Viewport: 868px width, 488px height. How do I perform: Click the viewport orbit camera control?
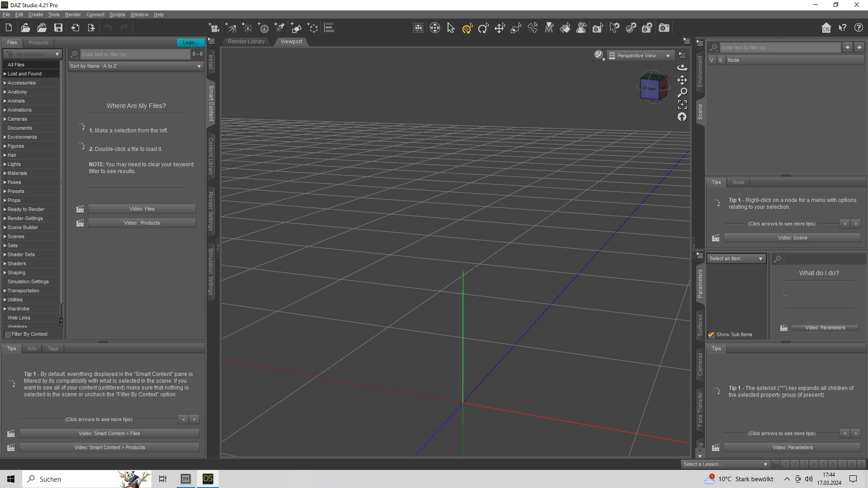pos(682,68)
